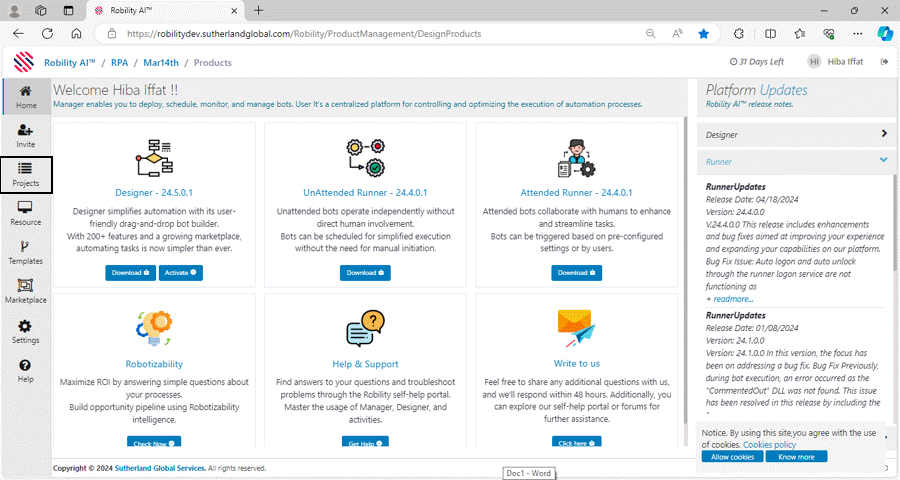
Task: Open browser essentials heart icon
Action: pyautogui.click(x=828, y=34)
